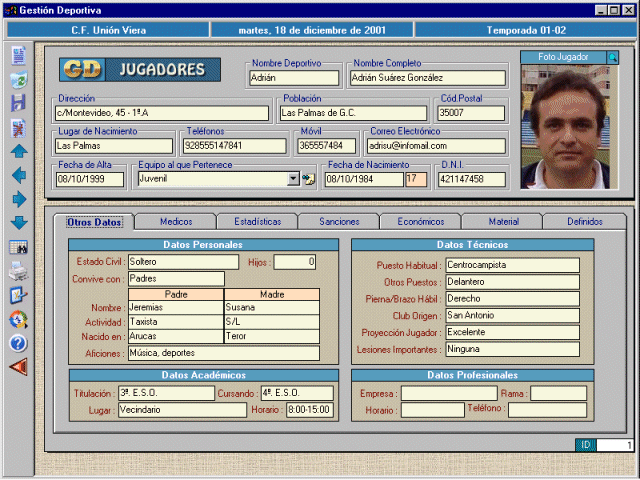This screenshot has height=480, width=640.
Task: Open the Material tab
Action: [x=504, y=222]
